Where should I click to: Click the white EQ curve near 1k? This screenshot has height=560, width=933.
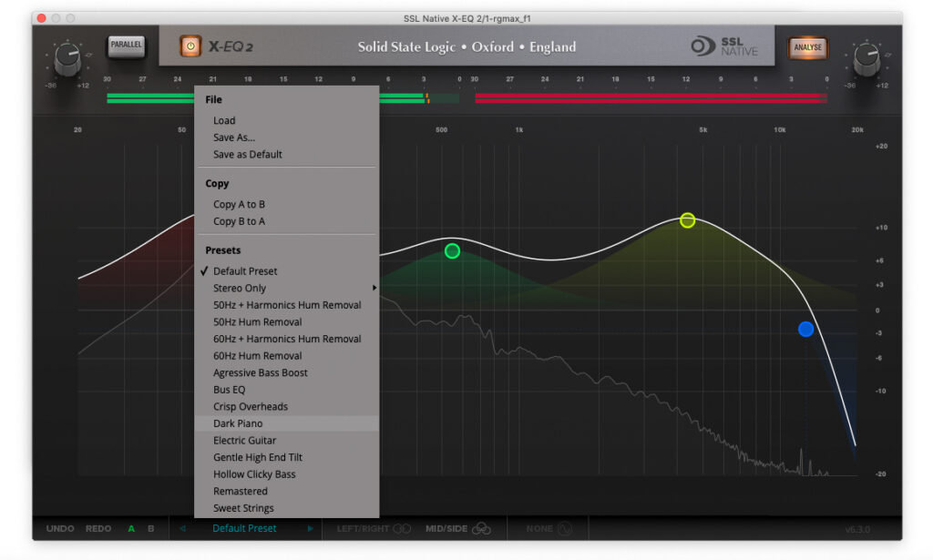click(519, 254)
